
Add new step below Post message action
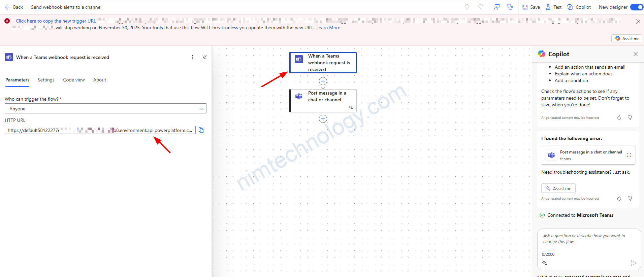(x=323, y=119)
